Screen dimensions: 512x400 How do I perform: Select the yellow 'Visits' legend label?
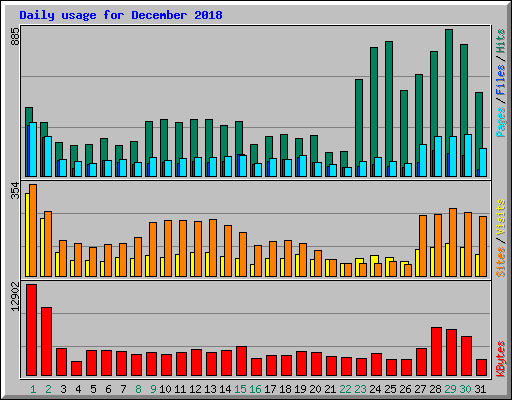[500, 217]
